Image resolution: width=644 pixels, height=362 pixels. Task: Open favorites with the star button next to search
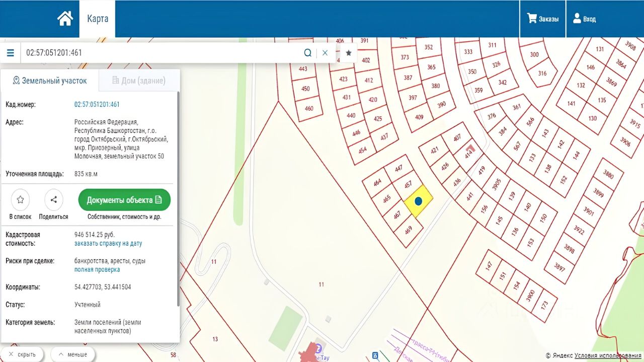click(x=349, y=52)
